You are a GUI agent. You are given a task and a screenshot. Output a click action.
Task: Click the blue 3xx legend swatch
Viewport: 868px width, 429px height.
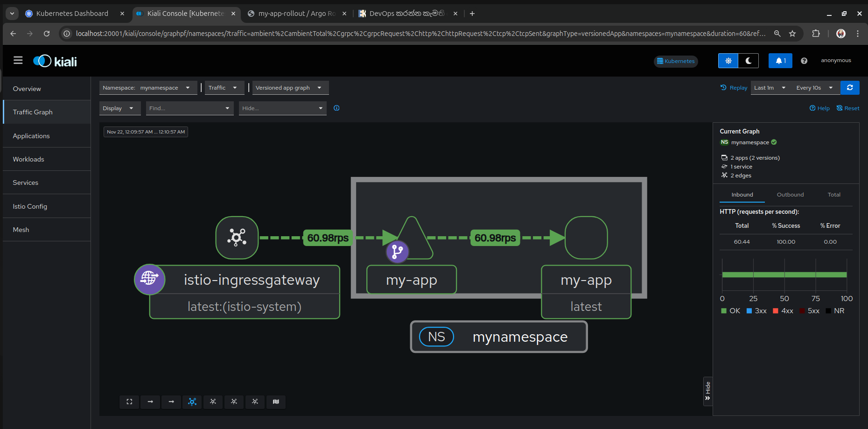click(x=749, y=311)
